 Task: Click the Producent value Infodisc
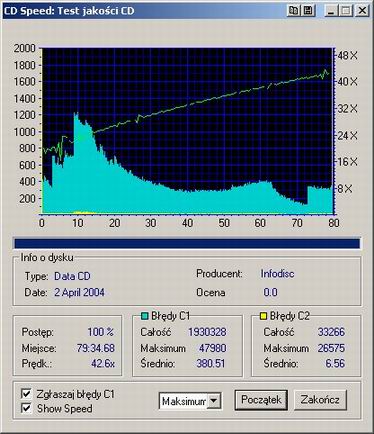(x=277, y=274)
